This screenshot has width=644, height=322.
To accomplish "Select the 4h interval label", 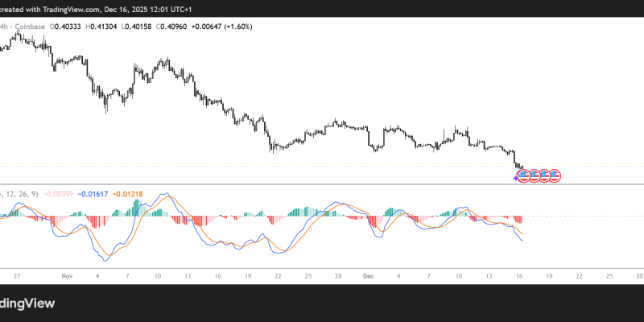I will [4, 26].
